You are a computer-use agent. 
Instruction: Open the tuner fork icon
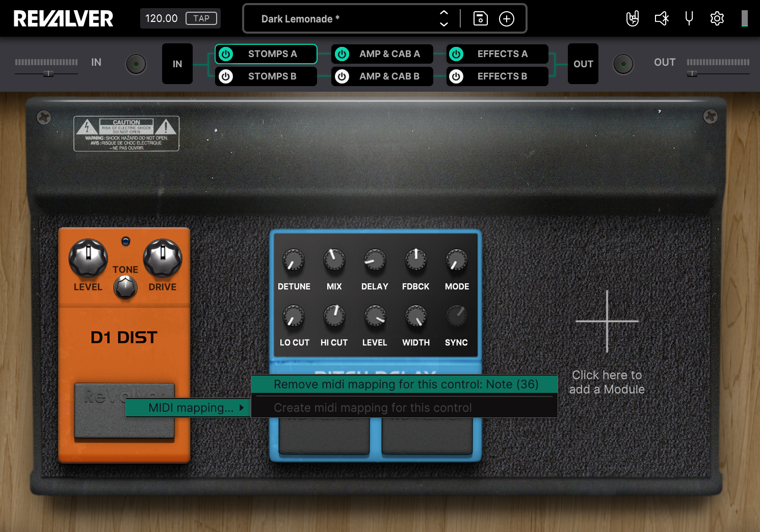tap(689, 19)
